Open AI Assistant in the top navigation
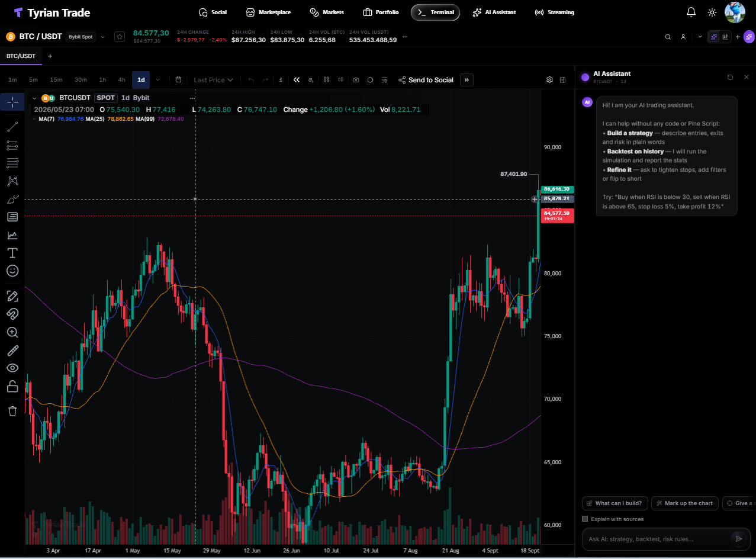 click(494, 12)
